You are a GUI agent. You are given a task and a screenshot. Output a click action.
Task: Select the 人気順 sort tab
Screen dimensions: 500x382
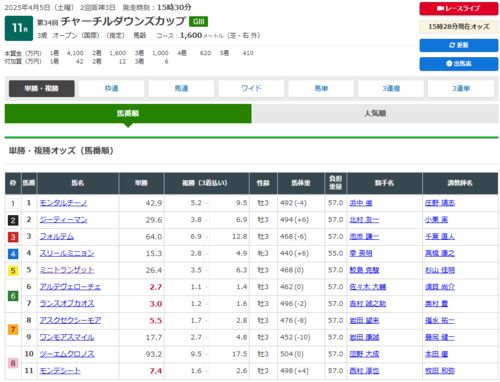375,113
